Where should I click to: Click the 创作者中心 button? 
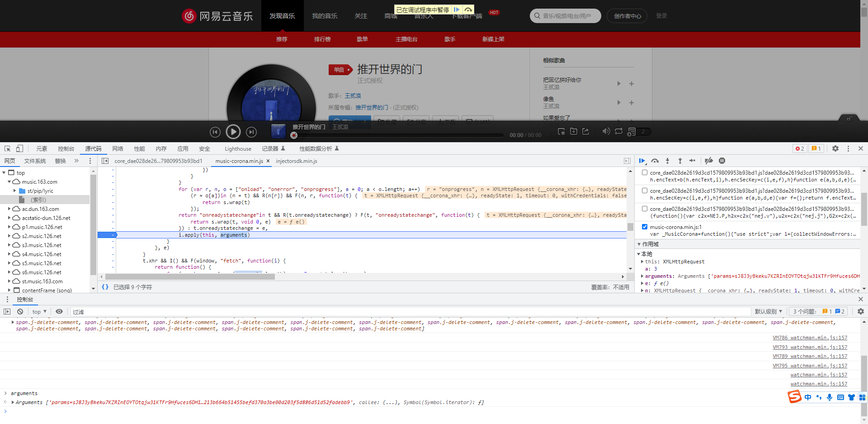[627, 16]
